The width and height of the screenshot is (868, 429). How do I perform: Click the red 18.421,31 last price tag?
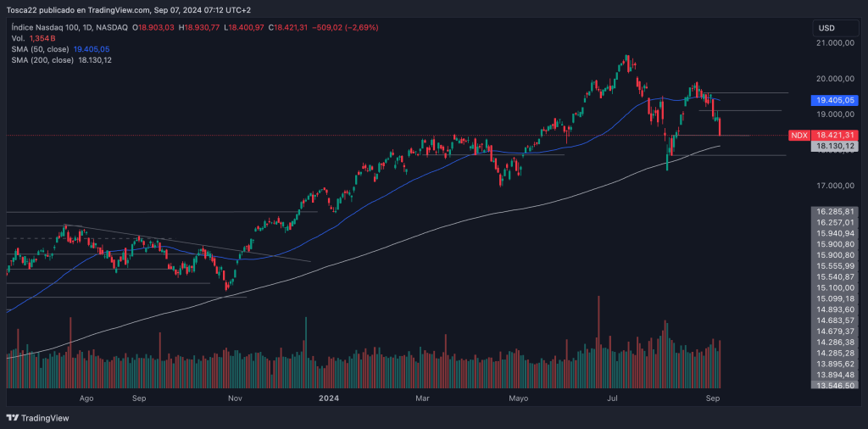coord(834,136)
